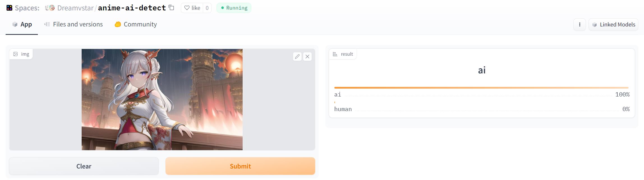
Task: Click the Hugging Face Spaces logo icon
Action: pos(9,8)
